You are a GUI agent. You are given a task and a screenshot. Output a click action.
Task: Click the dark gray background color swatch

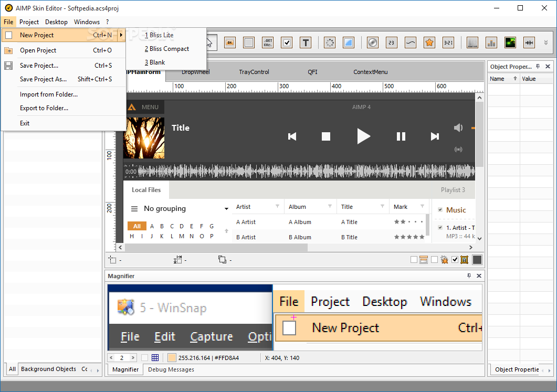(477, 260)
